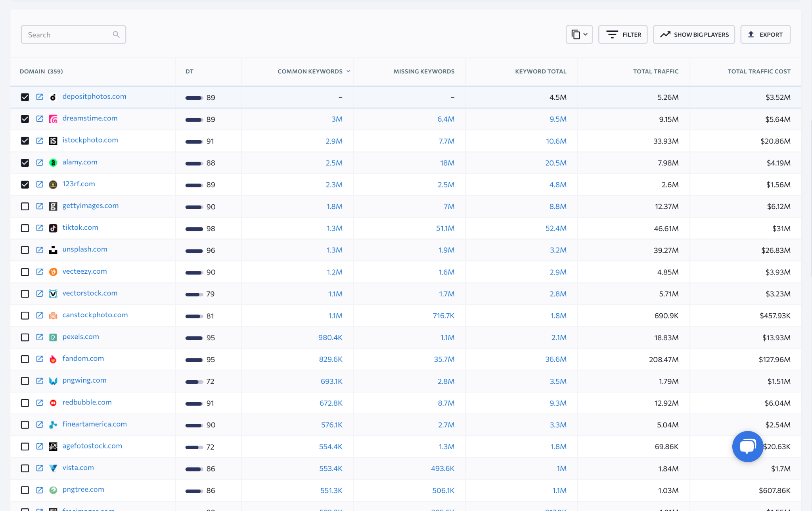Click the dreamstime.com favicon icon
Image resolution: width=812 pixels, height=511 pixels.
pyautogui.click(x=53, y=118)
